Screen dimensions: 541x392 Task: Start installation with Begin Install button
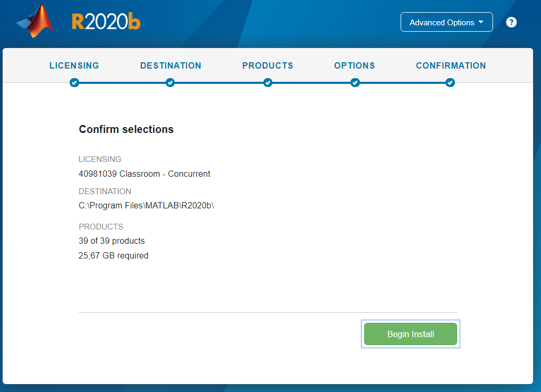point(411,334)
